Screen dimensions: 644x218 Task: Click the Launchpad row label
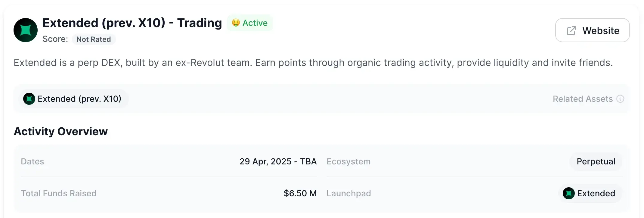[349, 193]
